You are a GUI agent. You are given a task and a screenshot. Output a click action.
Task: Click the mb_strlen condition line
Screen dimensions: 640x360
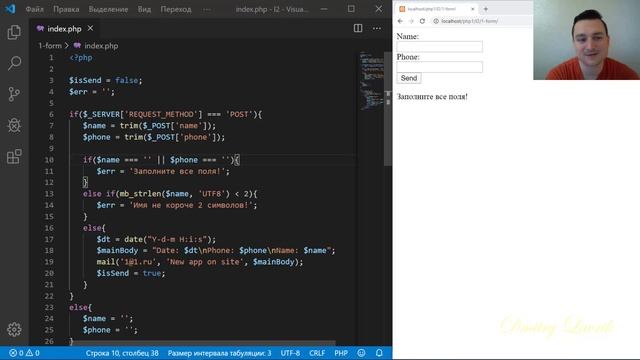click(170, 194)
